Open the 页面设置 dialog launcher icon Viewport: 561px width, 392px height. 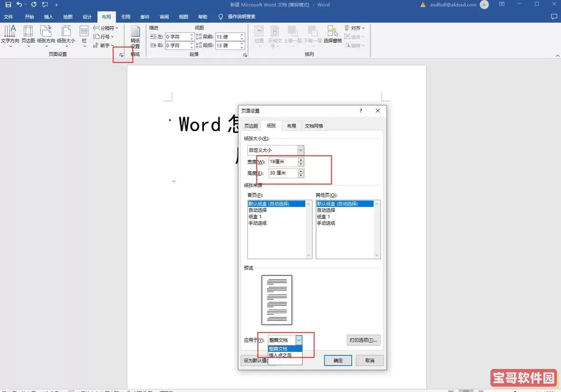(122, 55)
